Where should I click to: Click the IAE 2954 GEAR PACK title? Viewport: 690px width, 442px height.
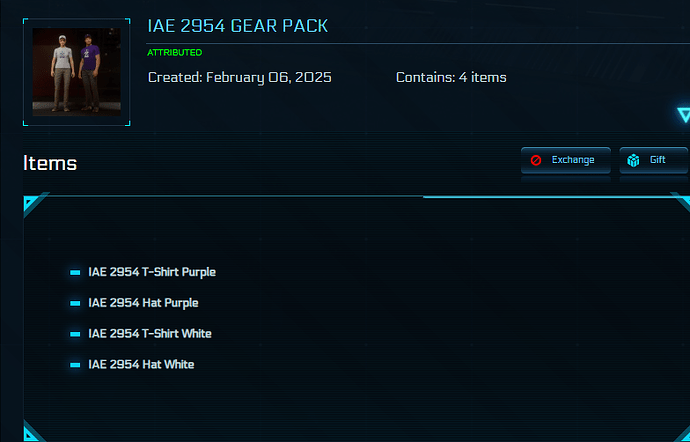pos(237,26)
